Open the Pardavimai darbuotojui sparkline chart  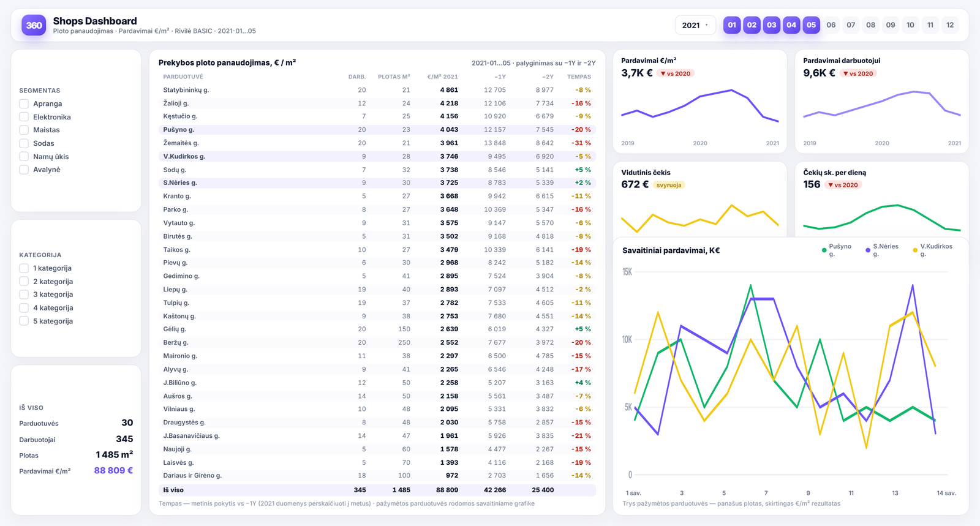tap(882, 105)
